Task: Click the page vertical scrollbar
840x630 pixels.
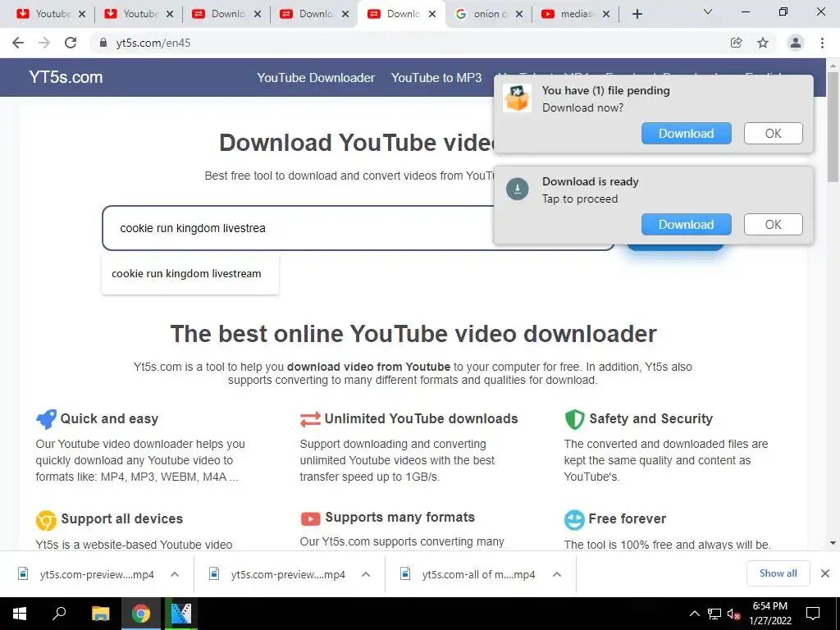Action: [x=833, y=126]
